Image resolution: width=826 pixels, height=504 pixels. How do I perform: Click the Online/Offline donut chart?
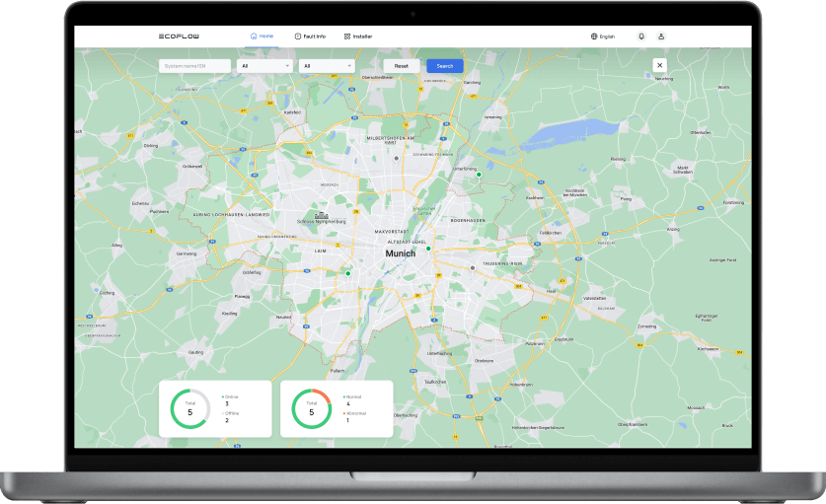[x=190, y=408]
